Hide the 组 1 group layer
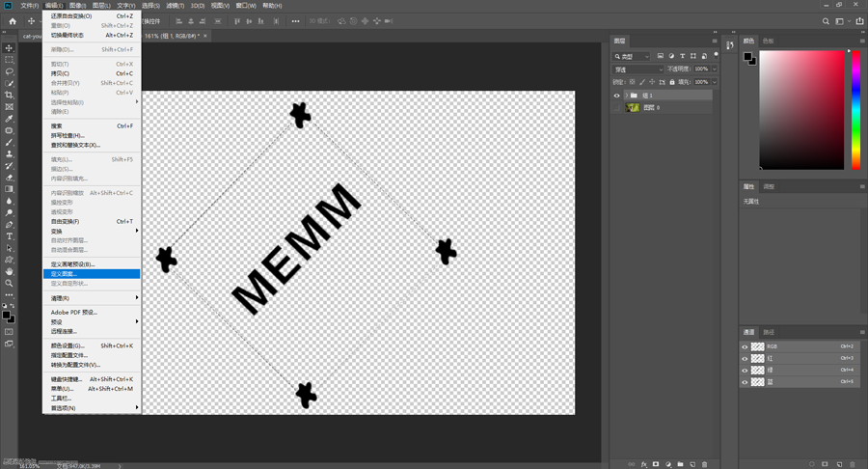The height and width of the screenshot is (469, 868). (x=617, y=96)
